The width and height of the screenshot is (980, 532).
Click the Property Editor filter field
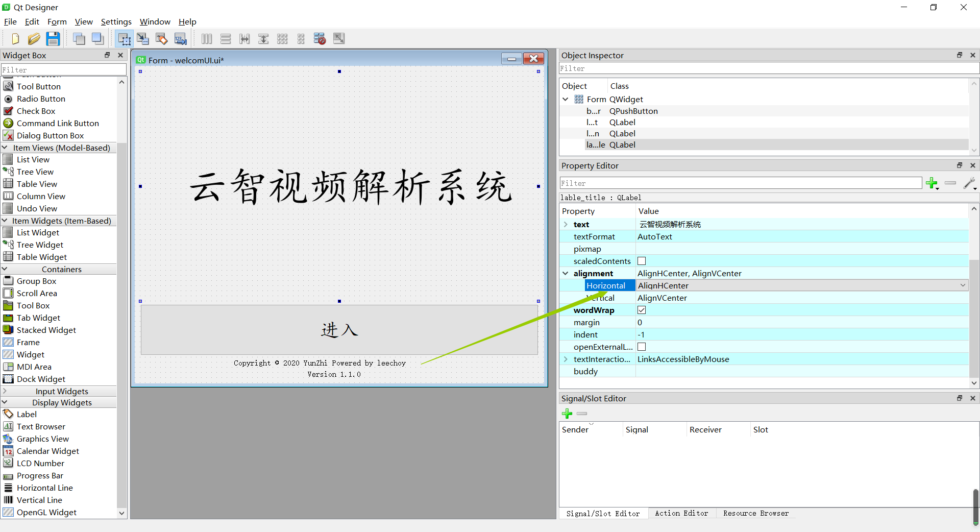click(741, 183)
